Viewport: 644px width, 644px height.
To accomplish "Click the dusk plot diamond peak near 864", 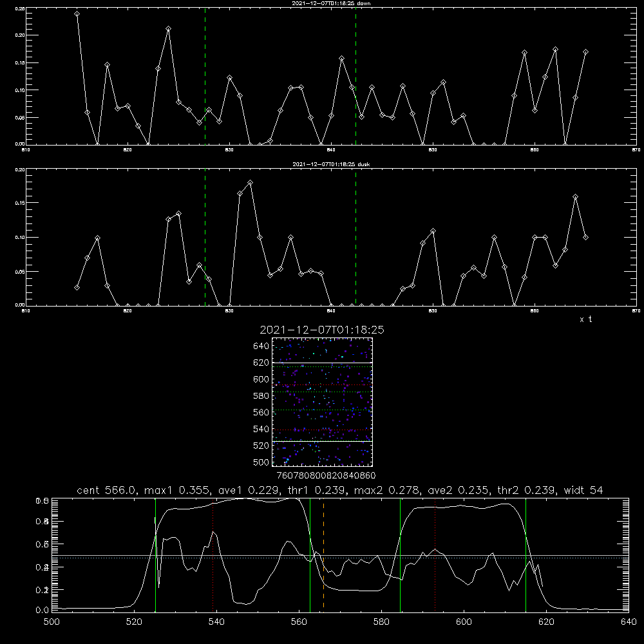I will tap(575, 197).
